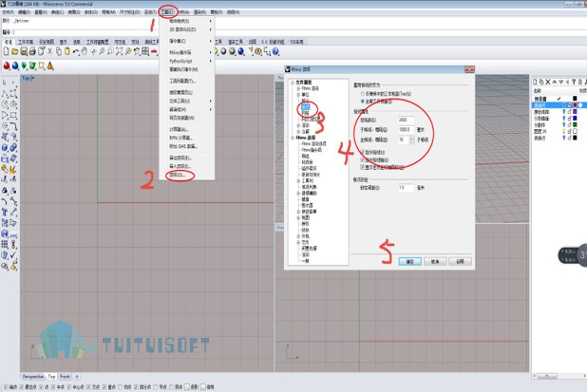Toggle the first grid display checkbox (显示格线)
The width and height of the screenshot is (587, 392).
click(x=363, y=152)
